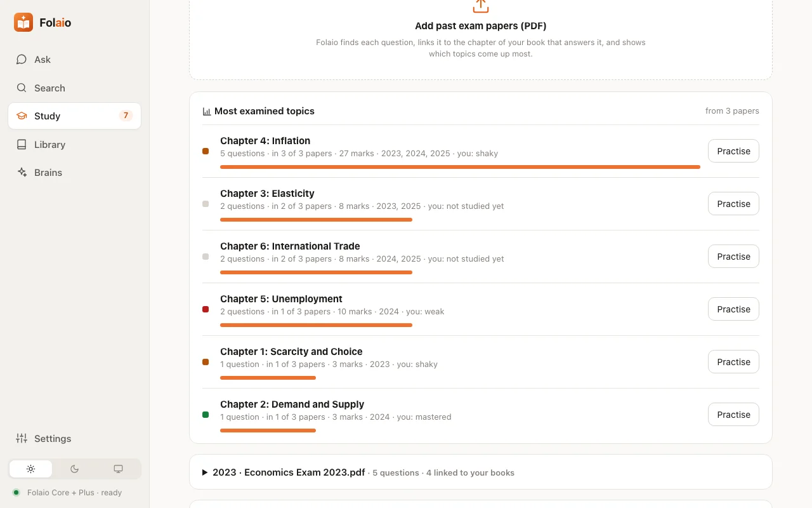Open the Study tab in sidebar

coord(74,116)
